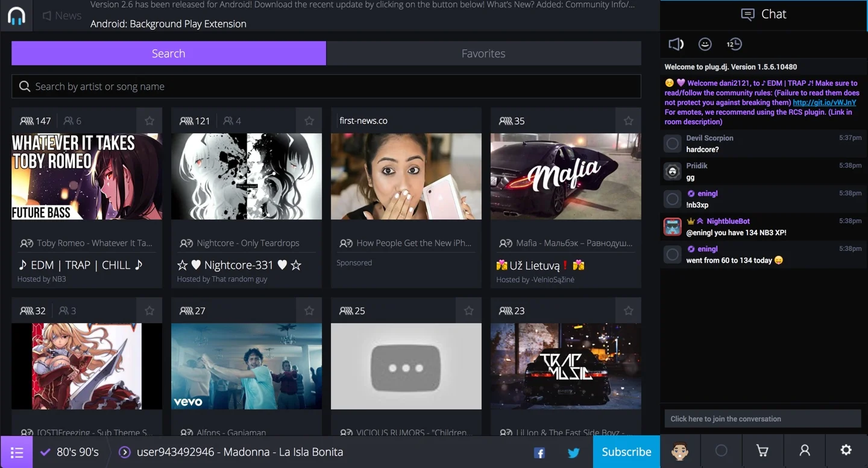The image size is (868, 468).
Task: Focus the artist or song search field
Action: (x=326, y=86)
